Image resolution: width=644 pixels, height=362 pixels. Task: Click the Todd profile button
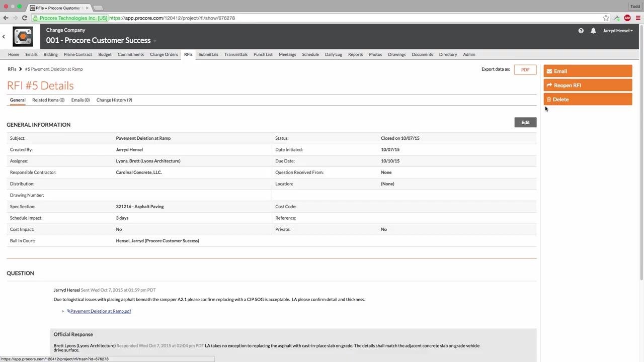634,7
